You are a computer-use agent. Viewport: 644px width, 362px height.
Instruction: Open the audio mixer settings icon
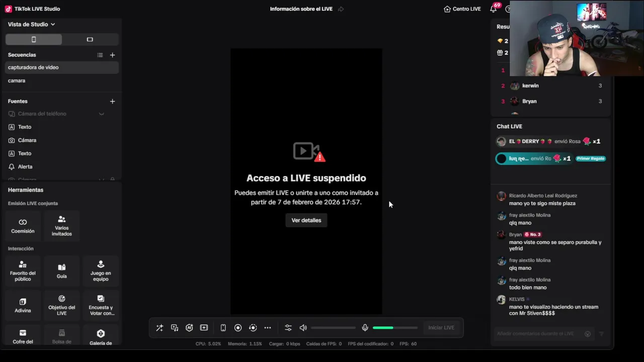point(288,328)
